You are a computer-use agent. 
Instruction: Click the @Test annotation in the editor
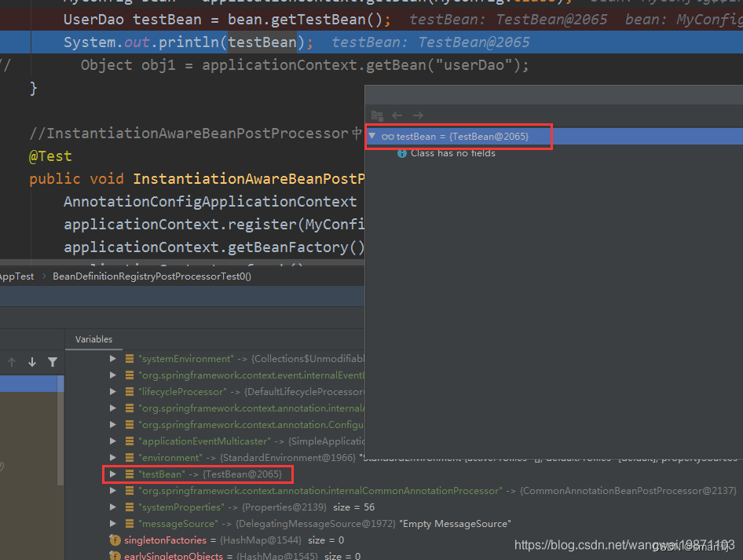(x=50, y=156)
